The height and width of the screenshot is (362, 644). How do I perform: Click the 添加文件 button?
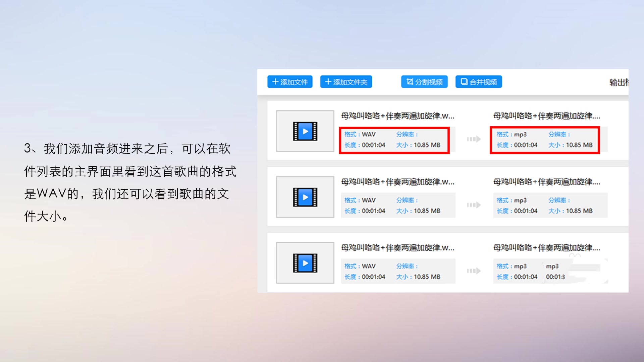click(x=290, y=82)
